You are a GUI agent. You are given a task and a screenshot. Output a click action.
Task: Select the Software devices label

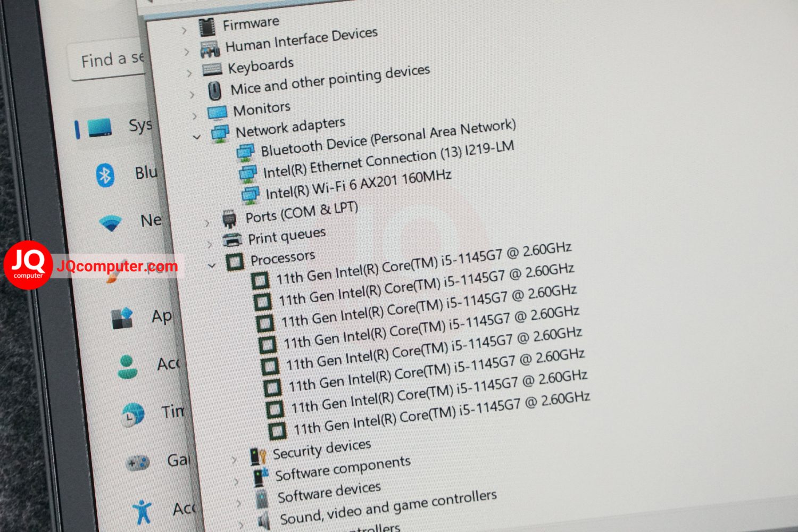[329, 492]
